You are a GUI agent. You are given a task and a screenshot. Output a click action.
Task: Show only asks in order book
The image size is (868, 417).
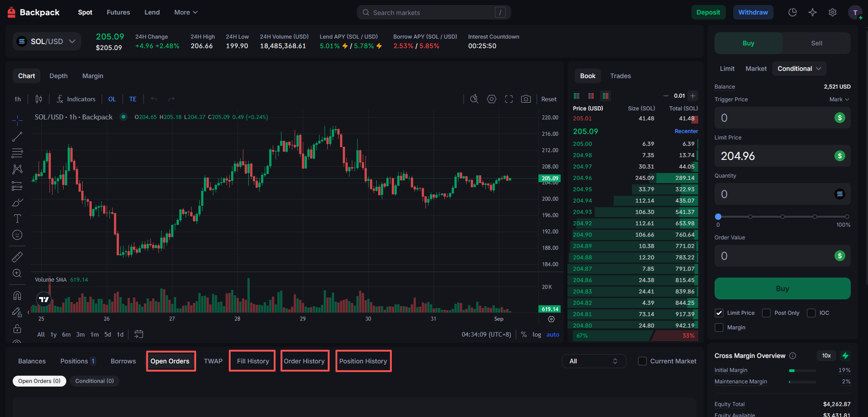pos(591,96)
